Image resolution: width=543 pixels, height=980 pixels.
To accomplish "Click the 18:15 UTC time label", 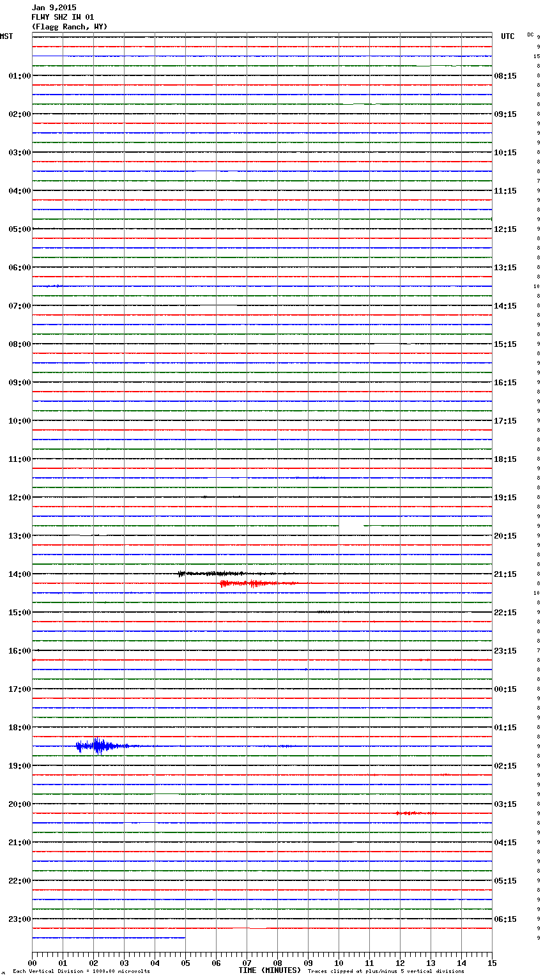I will tap(505, 459).
